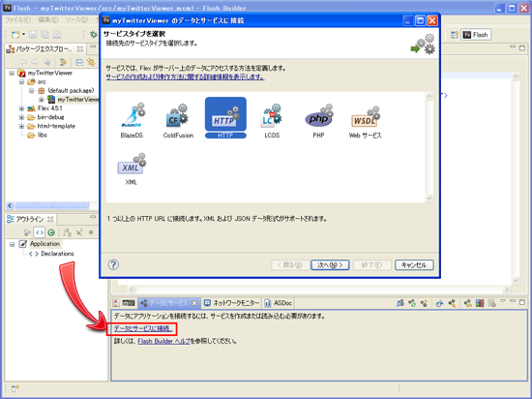
Task: Click the editor horizontal scrollbar right arrow
Action: tap(507, 290)
